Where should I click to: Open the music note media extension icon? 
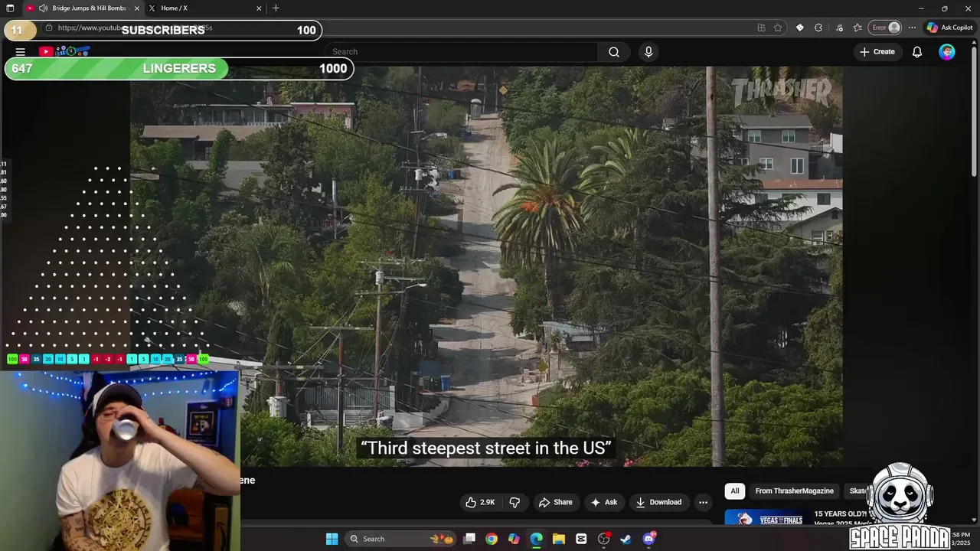click(839, 28)
